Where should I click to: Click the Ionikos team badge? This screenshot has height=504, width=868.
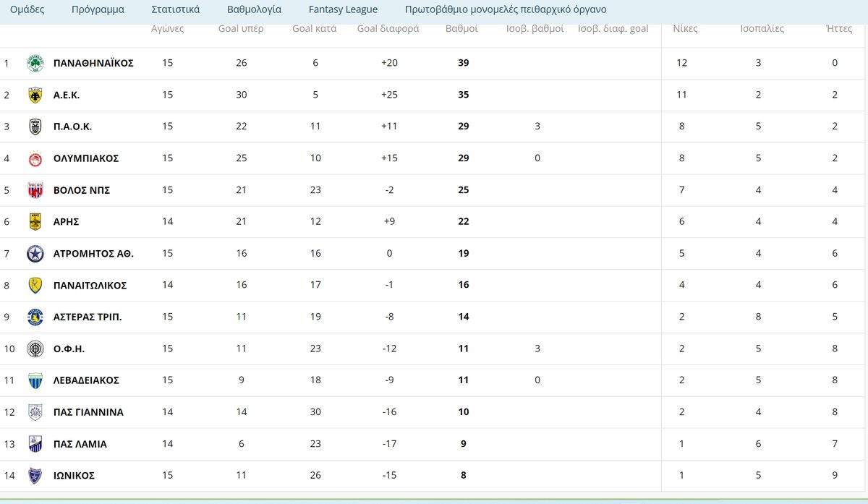(x=35, y=476)
